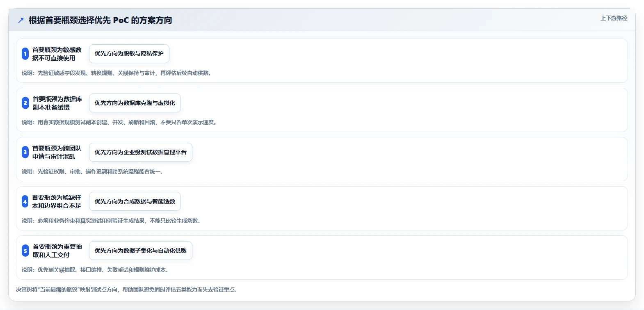This screenshot has height=310, width=644.
Task: Click condition text 首要瓶颈为敏感数据不可直接使用
Action: (57, 54)
